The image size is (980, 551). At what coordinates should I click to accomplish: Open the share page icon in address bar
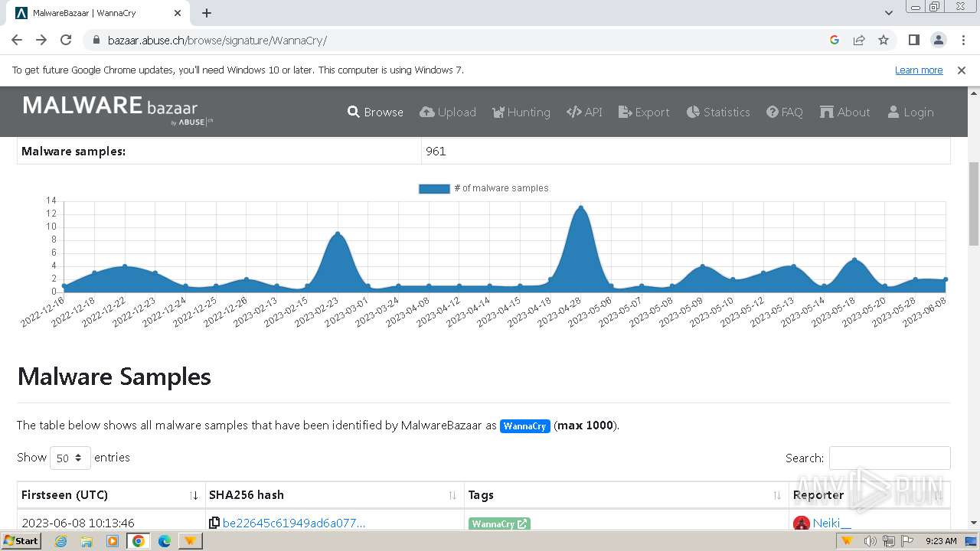(x=859, y=40)
